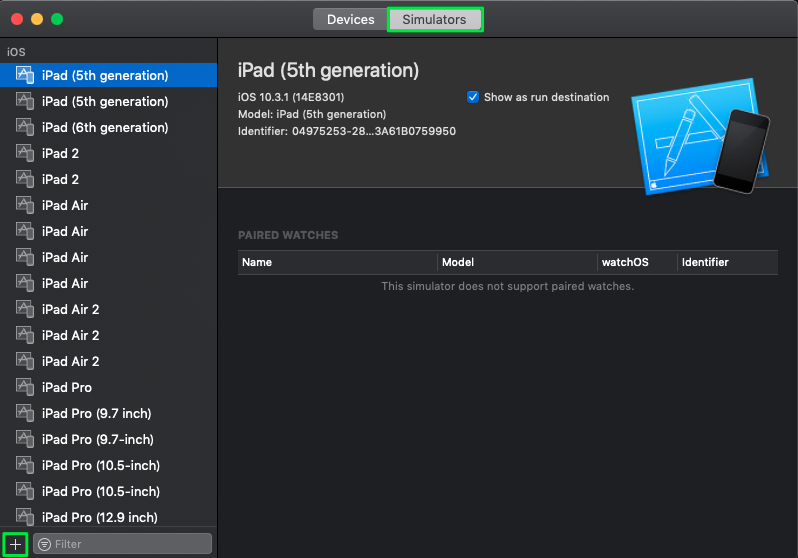Select the iPad Pro (12.9 inch) simulator
This screenshot has width=798, height=558.
[108, 517]
